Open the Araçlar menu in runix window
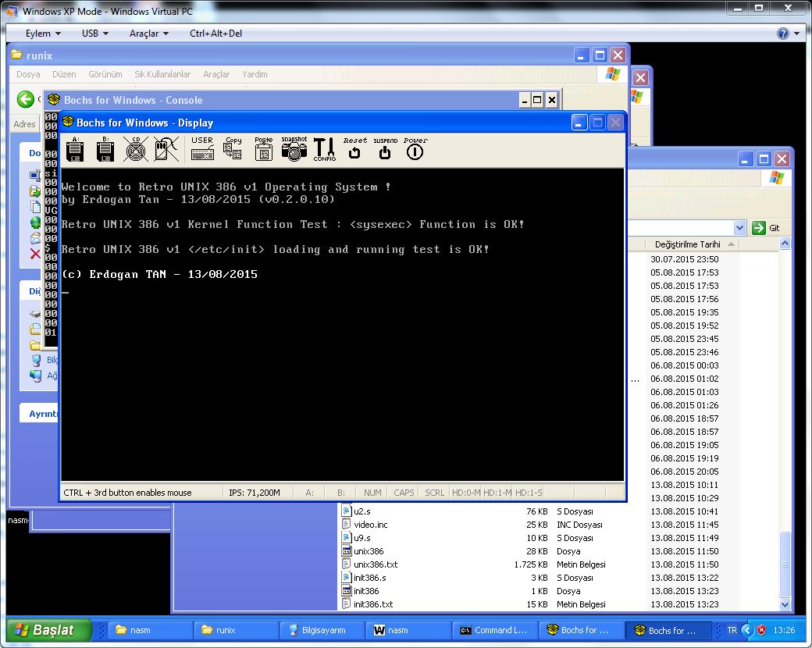This screenshot has width=812, height=648. (216, 74)
